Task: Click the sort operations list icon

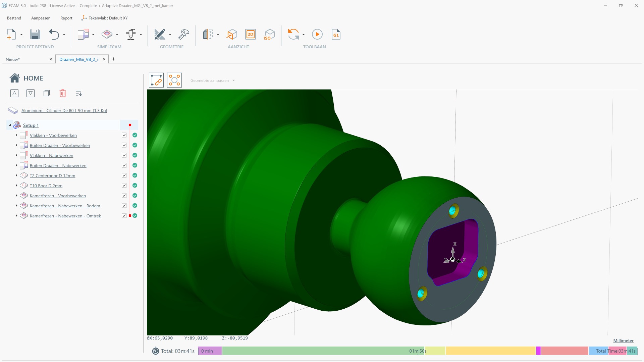Action: [x=79, y=94]
